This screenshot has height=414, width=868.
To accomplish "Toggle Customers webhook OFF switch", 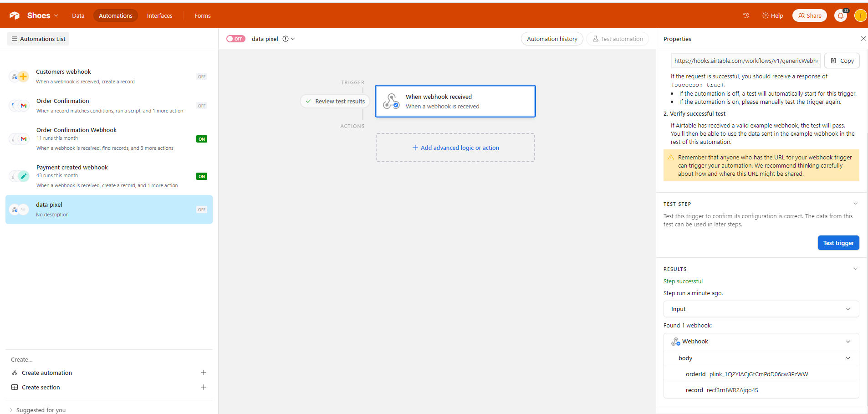I will 202,77.
